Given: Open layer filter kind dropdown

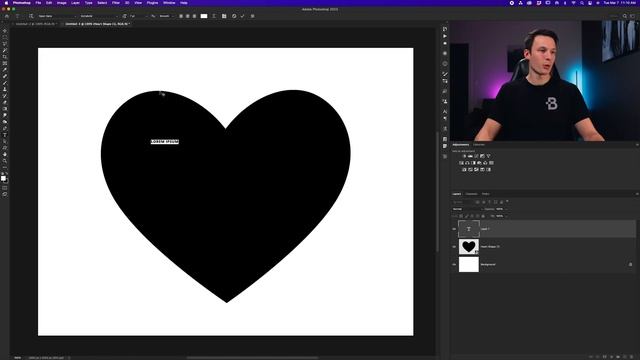Looking at the screenshot, I should [463, 202].
